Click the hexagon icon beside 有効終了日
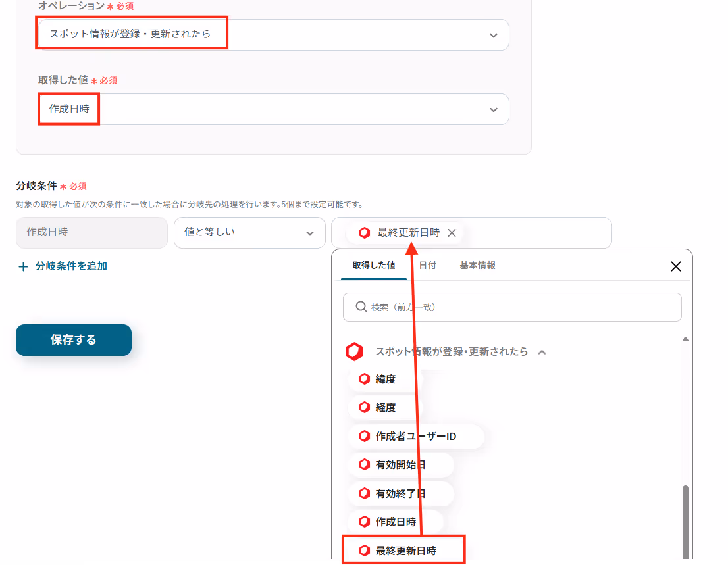 pos(365,493)
